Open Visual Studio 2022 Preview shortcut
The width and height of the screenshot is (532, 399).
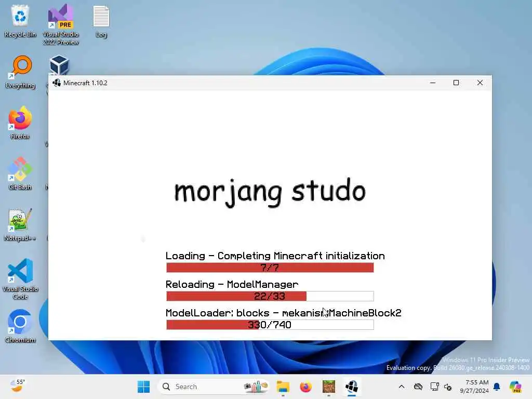(x=61, y=24)
